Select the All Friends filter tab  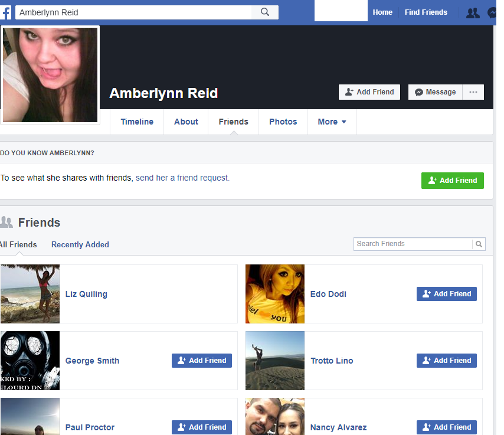tap(18, 245)
